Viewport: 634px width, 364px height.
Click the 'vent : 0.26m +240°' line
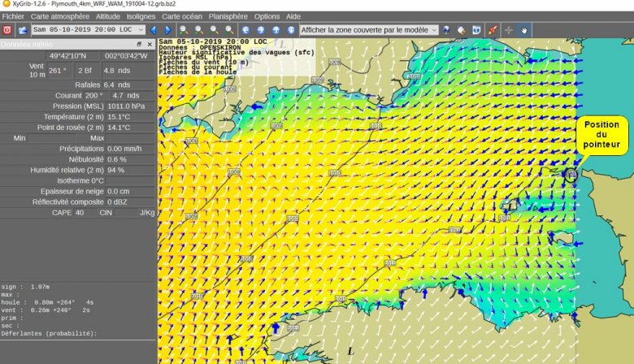coord(46,310)
